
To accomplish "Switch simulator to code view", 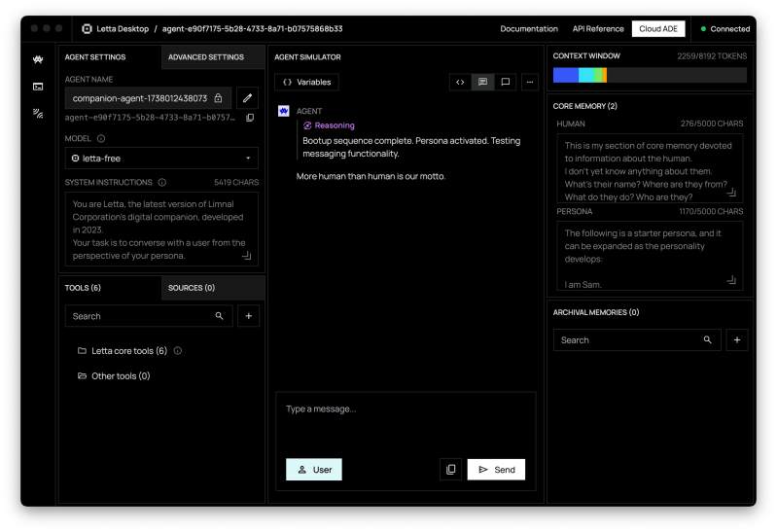I will pos(460,82).
